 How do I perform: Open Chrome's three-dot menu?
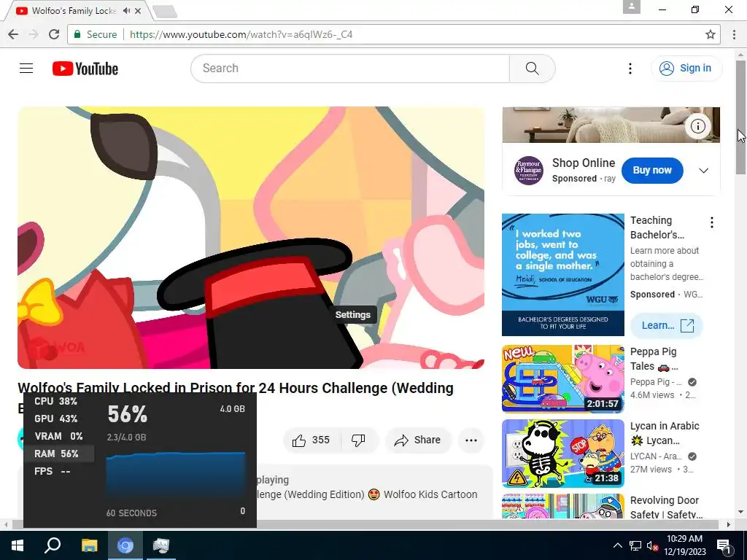[734, 34]
